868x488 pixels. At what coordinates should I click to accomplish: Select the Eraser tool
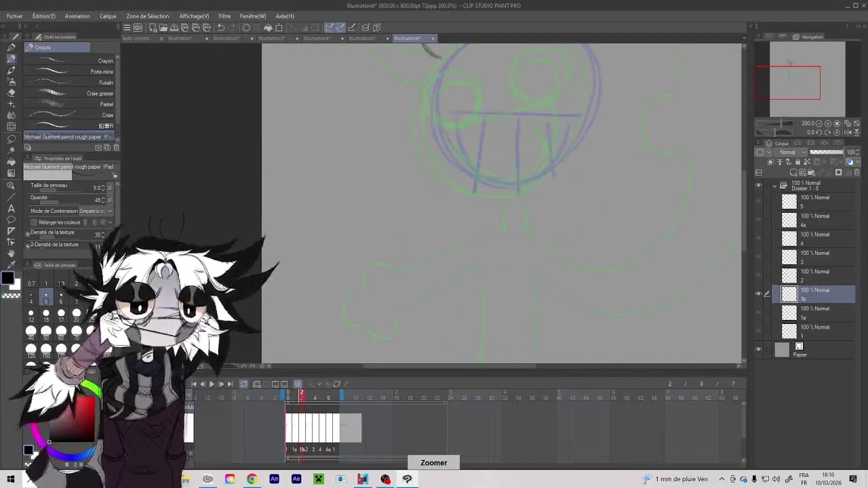pos(11,93)
